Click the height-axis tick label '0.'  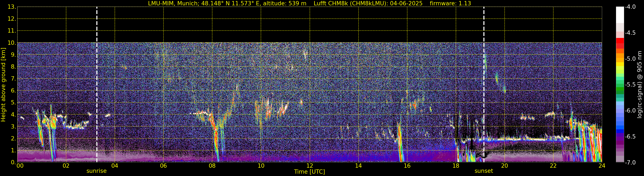pos(13,162)
